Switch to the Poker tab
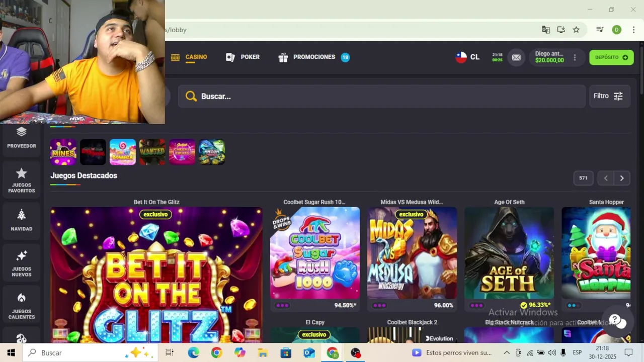Screen dimensions: 644x362 (x=243, y=57)
